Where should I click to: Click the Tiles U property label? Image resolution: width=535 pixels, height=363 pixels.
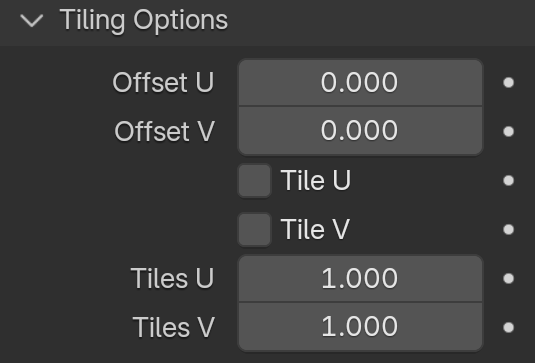click(x=172, y=278)
